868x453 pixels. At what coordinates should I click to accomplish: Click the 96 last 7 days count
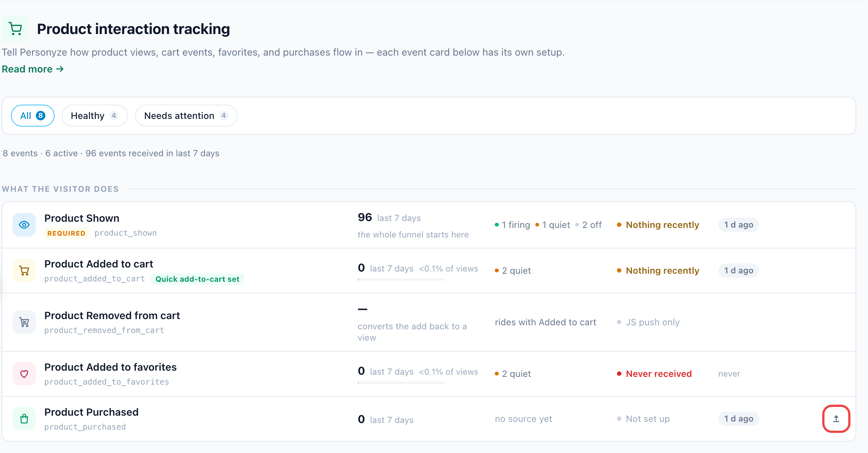[389, 218]
